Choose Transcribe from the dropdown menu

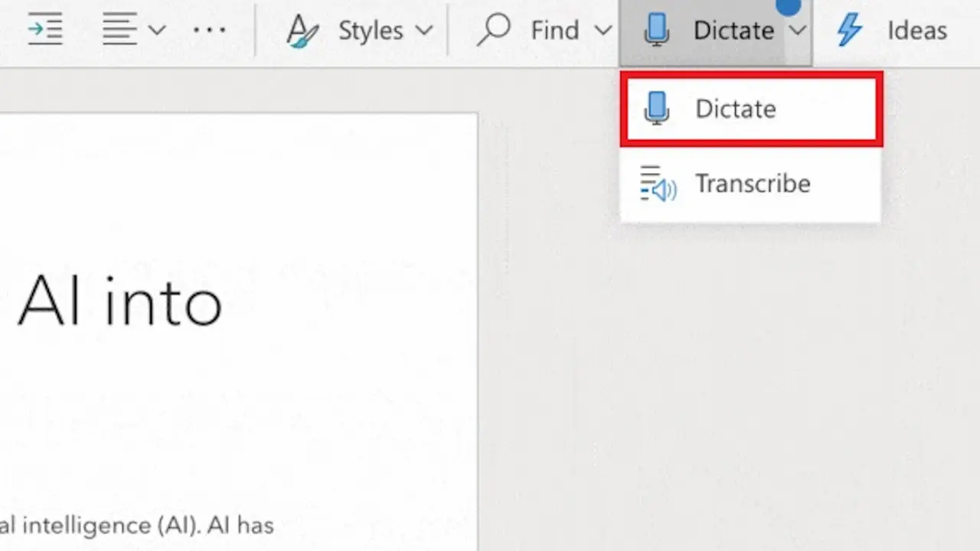pyautogui.click(x=752, y=184)
